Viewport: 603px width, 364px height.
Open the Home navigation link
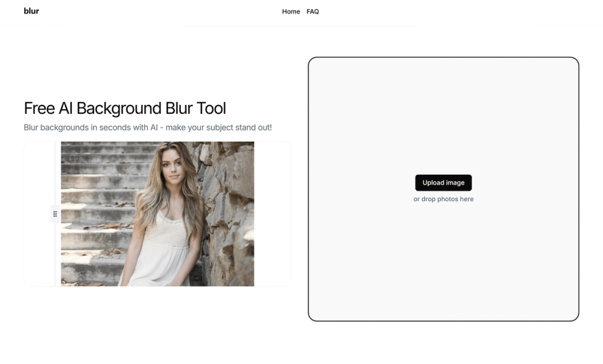pos(291,11)
